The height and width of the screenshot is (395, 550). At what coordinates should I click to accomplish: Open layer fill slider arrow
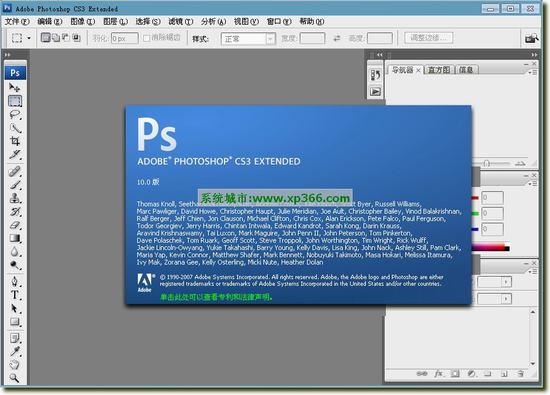506,299
